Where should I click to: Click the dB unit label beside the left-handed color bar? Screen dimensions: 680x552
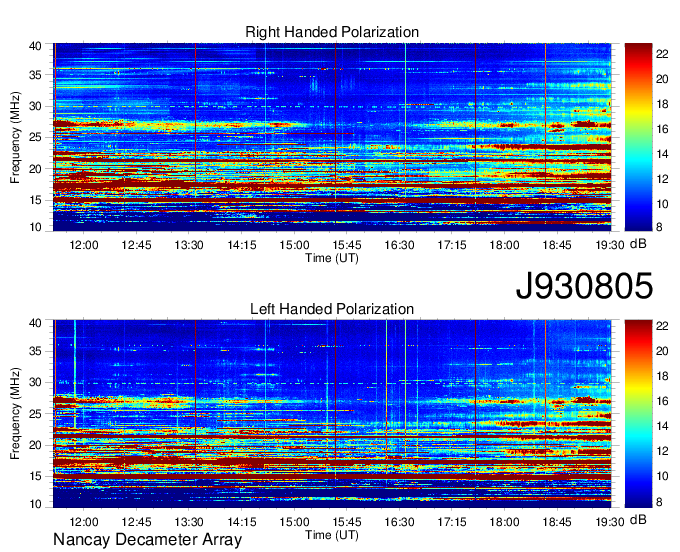pyautogui.click(x=638, y=519)
